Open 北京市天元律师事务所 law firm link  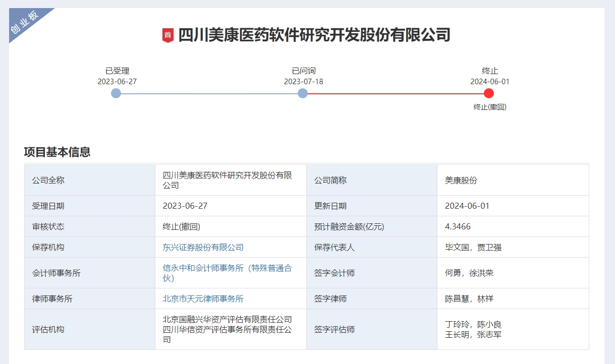click(203, 299)
